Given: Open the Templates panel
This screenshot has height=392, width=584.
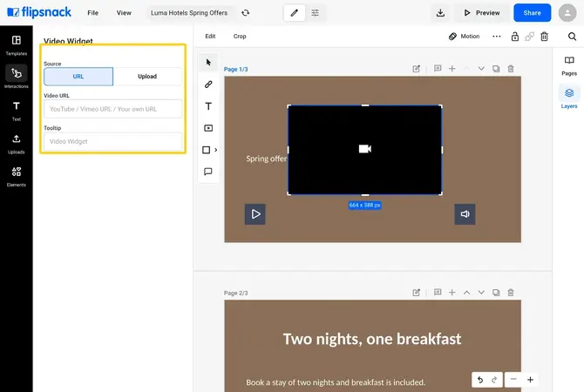Looking at the screenshot, I should [x=16, y=45].
